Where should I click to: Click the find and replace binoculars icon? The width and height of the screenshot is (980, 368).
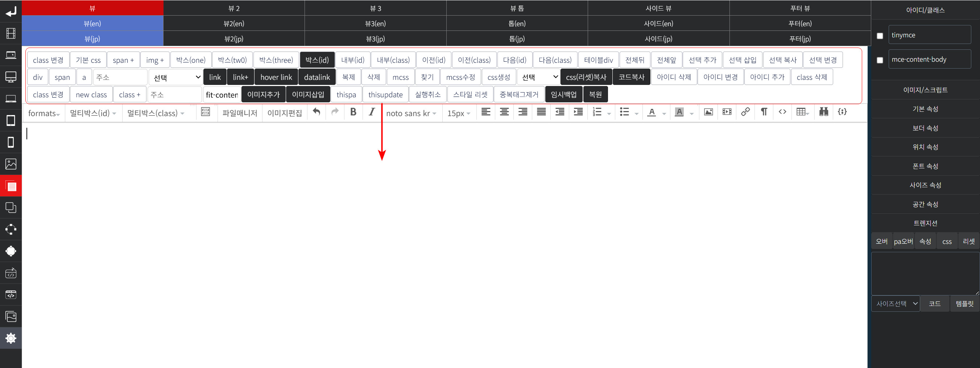point(824,112)
